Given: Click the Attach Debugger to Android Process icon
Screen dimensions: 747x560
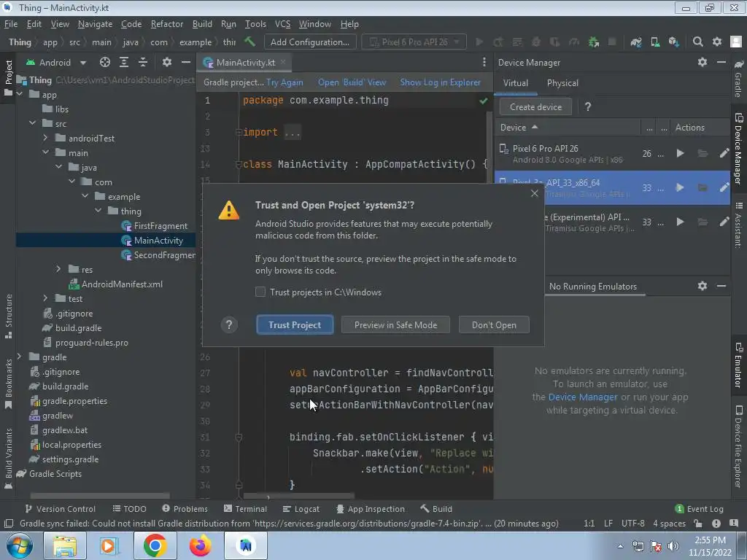Looking at the screenshot, I should click(594, 42).
